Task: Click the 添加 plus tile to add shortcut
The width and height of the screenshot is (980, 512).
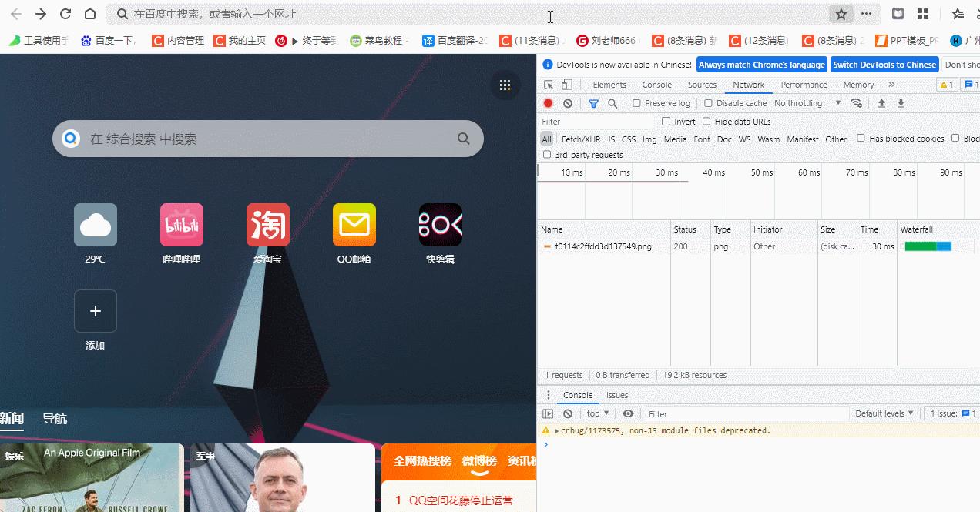Action: coord(96,311)
